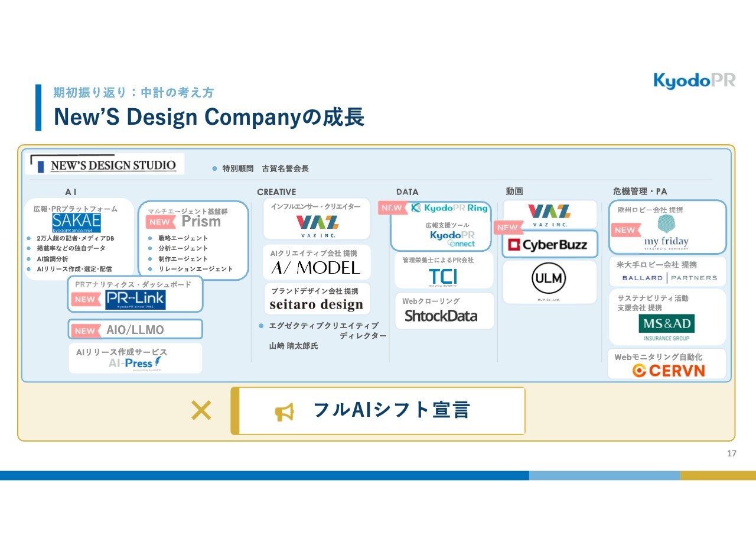Click the Webクローリング label
Screen dimensions: 756x535
pyautogui.click(x=431, y=301)
